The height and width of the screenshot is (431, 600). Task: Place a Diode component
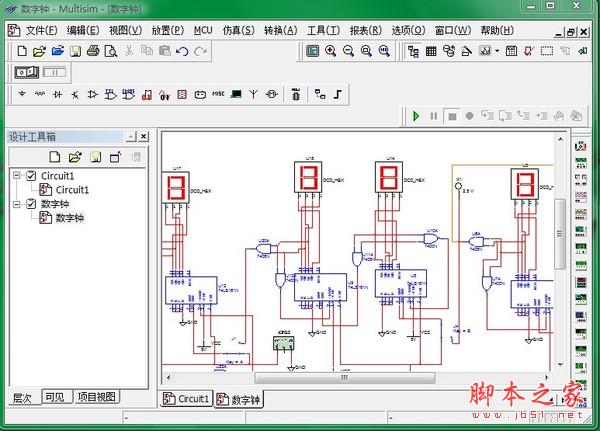[x=57, y=94]
